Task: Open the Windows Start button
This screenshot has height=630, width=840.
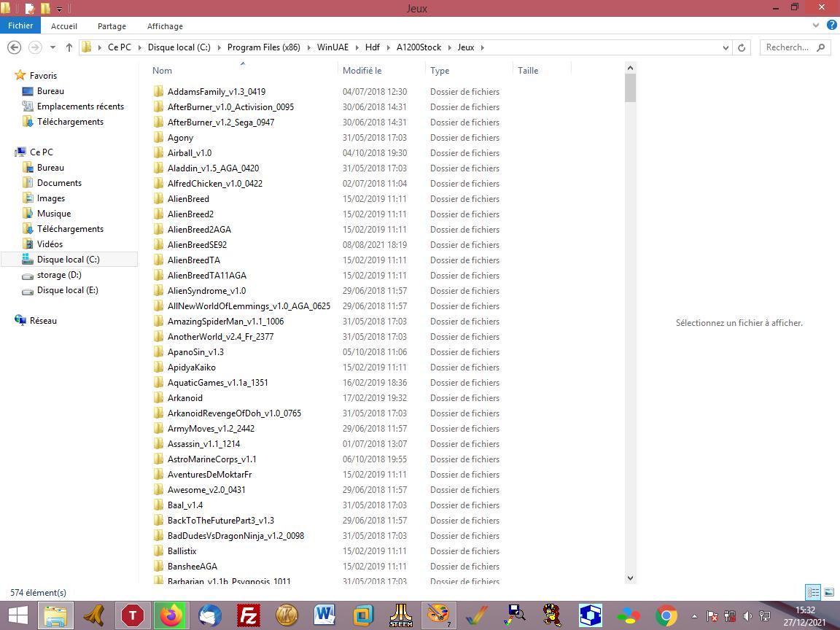Action: pyautogui.click(x=18, y=615)
